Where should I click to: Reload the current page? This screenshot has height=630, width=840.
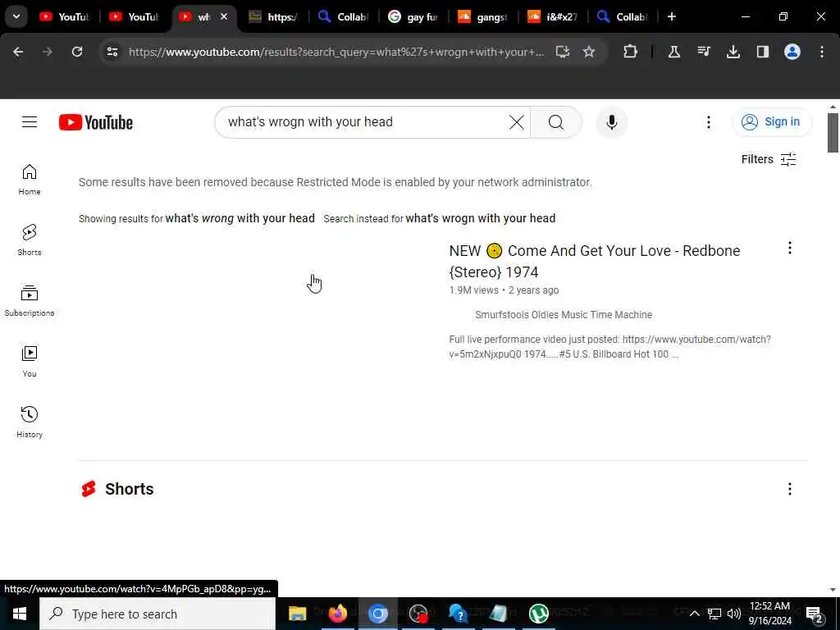(x=77, y=52)
